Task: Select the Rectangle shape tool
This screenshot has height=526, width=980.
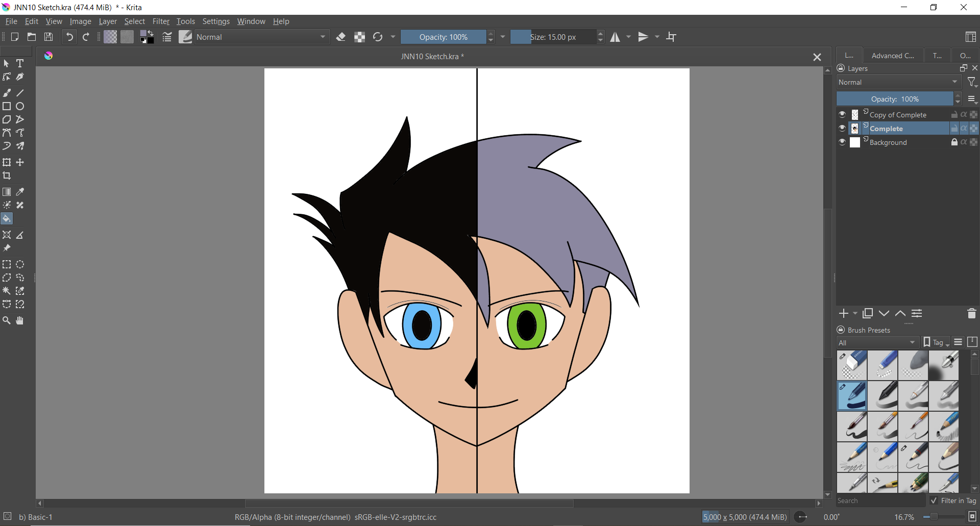Action: pyautogui.click(x=7, y=106)
